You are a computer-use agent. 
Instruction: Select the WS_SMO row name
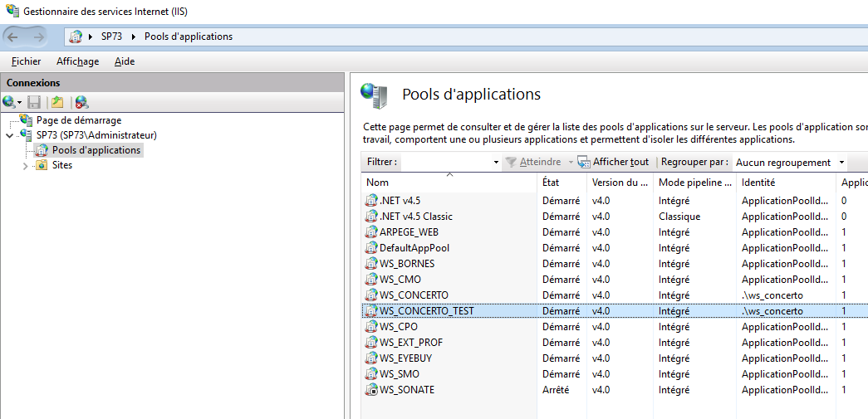tap(400, 374)
